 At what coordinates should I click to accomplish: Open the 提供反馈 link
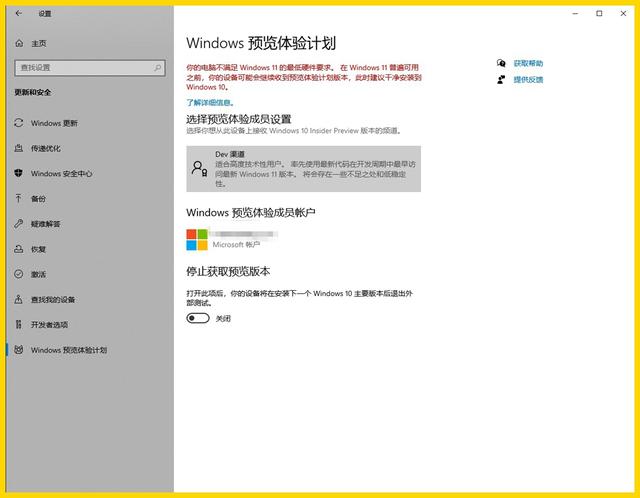[x=528, y=80]
